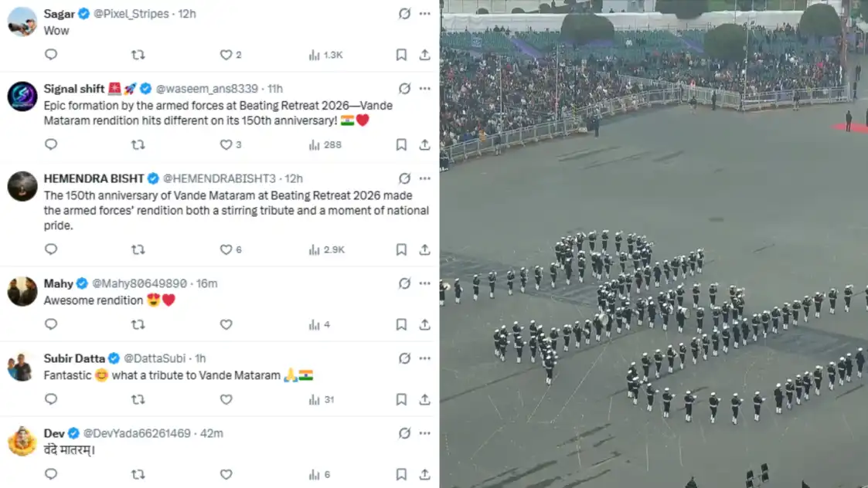Open more options menu on Mahy's tweet
The width and height of the screenshot is (868, 488).
(424, 283)
